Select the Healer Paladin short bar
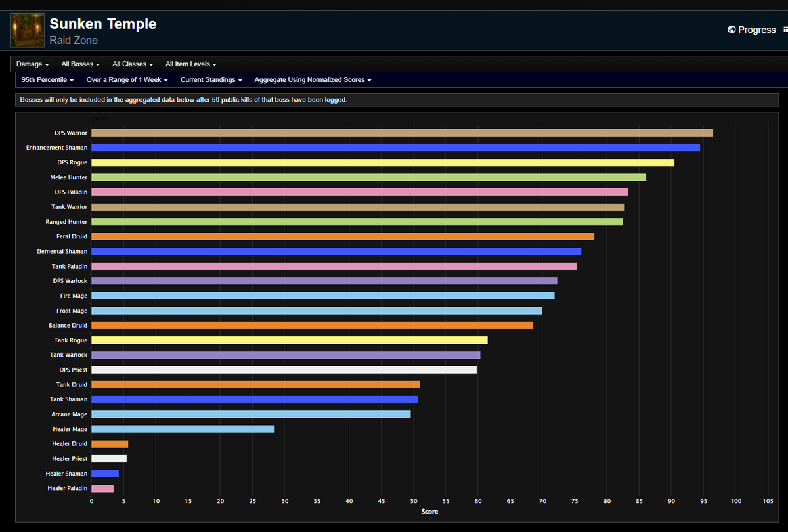Image resolution: width=788 pixels, height=532 pixels. [x=102, y=488]
